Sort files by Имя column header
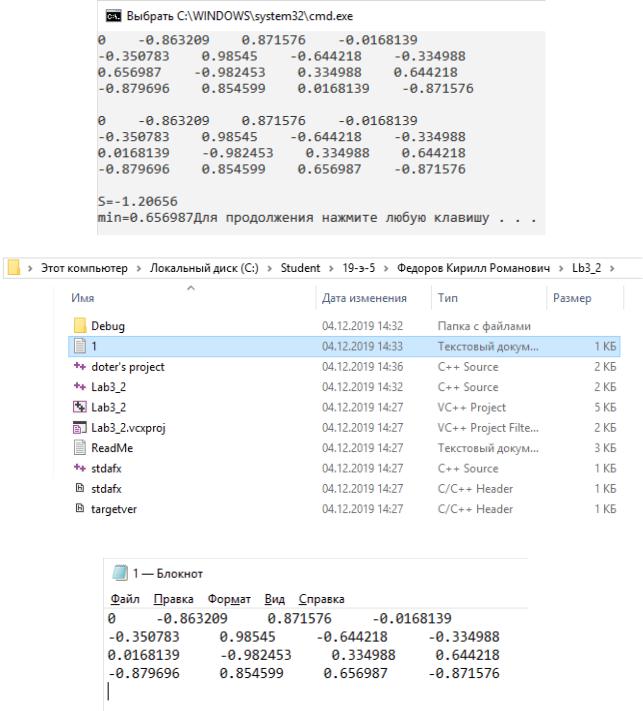Screen dimensions: 643x711 [x=83, y=298]
